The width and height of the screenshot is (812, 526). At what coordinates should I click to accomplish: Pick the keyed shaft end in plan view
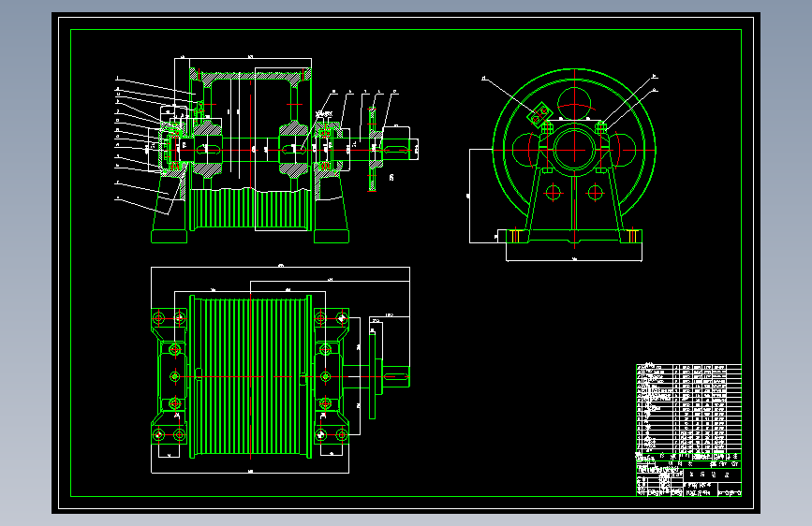pos(395,377)
